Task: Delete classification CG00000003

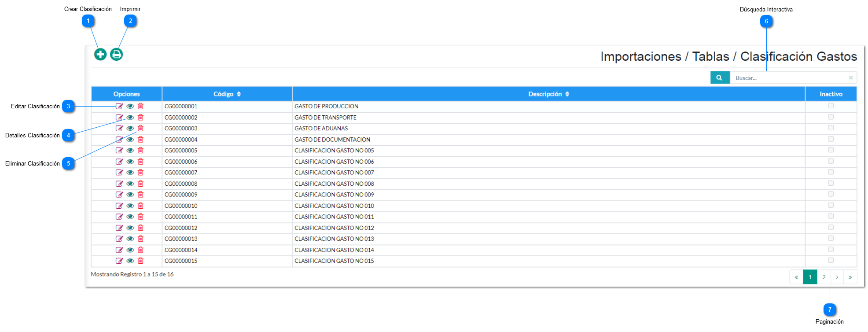Action: click(140, 128)
